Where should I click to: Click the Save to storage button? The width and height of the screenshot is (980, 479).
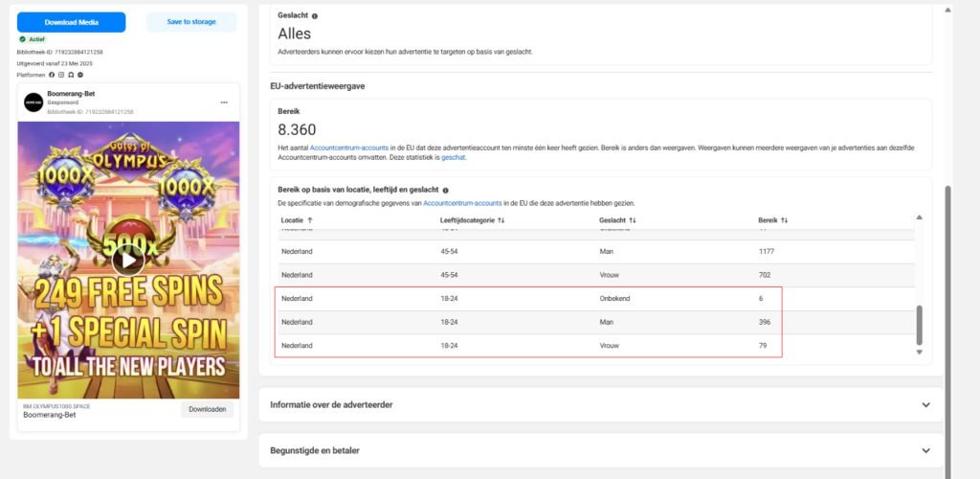coord(191,22)
